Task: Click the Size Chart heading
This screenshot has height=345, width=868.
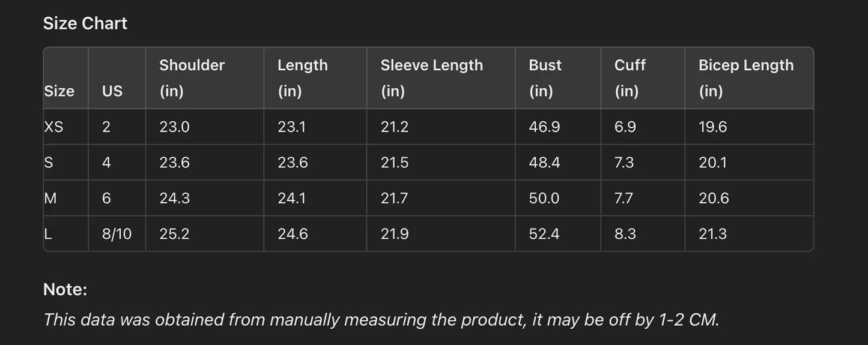Action: (x=85, y=23)
